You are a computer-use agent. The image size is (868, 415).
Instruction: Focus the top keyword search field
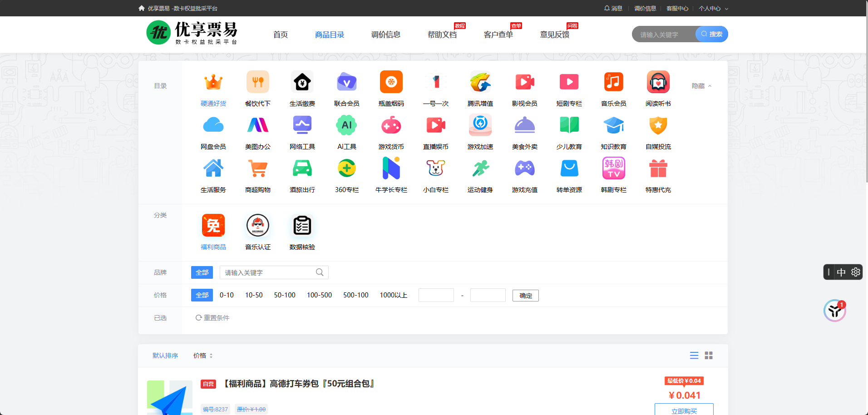664,34
